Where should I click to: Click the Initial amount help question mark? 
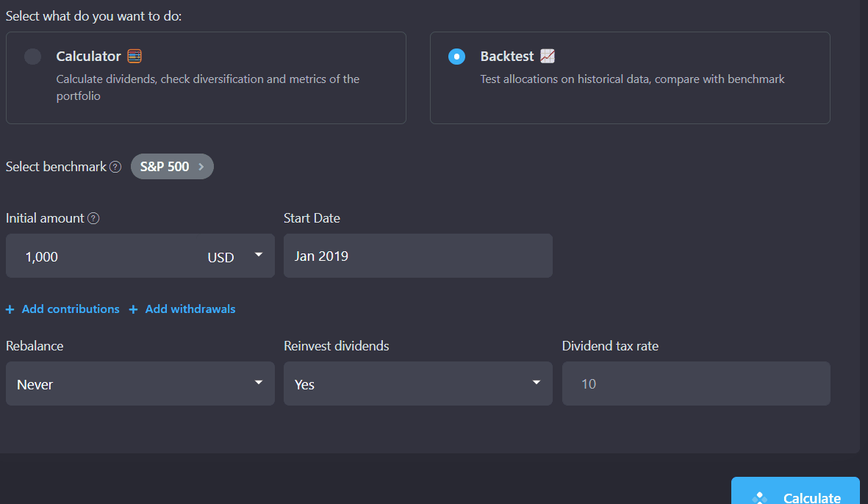click(x=93, y=217)
